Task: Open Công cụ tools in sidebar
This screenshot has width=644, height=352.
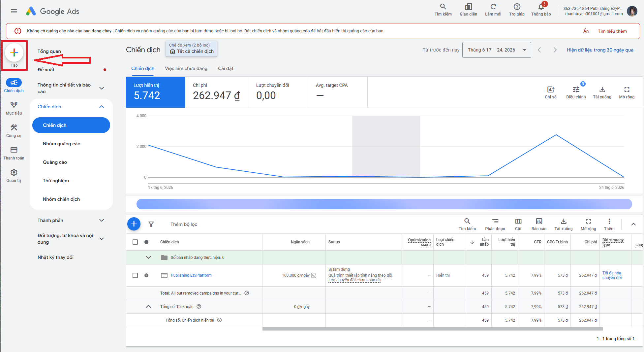Action: tap(14, 130)
